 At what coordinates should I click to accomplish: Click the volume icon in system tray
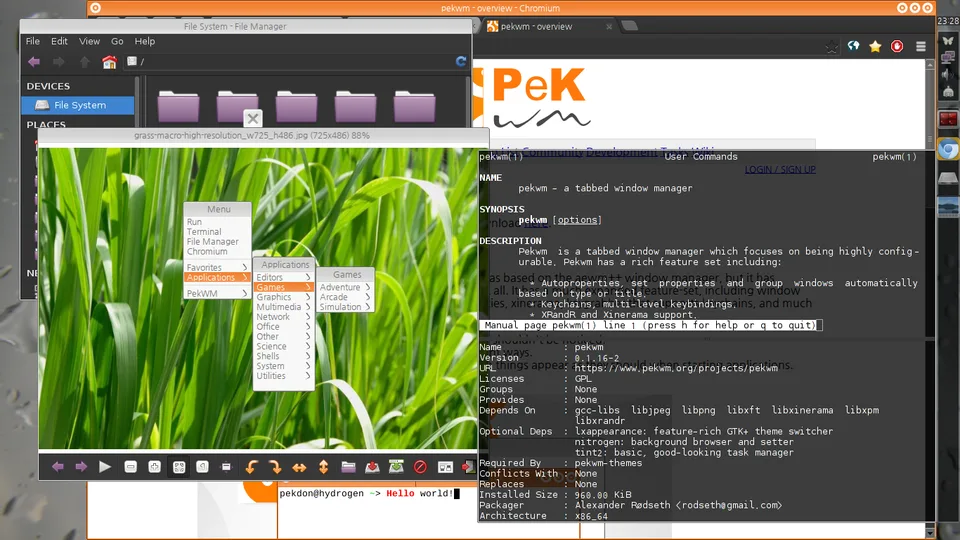pos(948,74)
